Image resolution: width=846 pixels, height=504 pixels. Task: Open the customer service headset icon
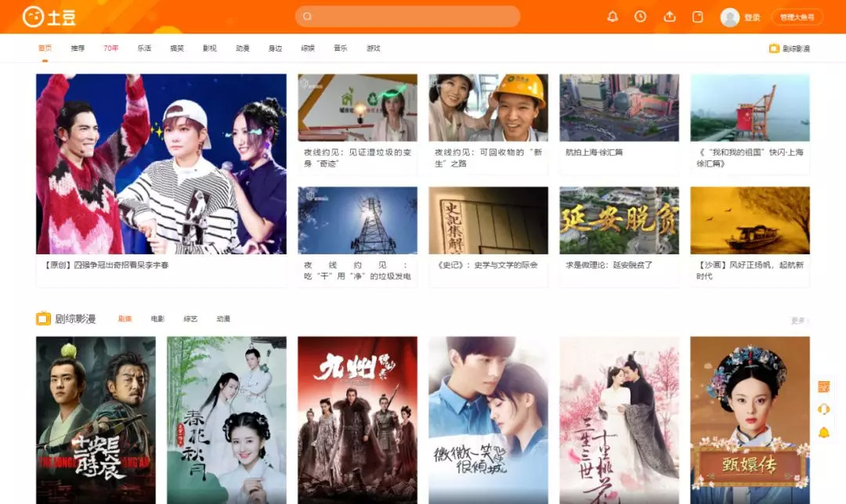coord(823,409)
